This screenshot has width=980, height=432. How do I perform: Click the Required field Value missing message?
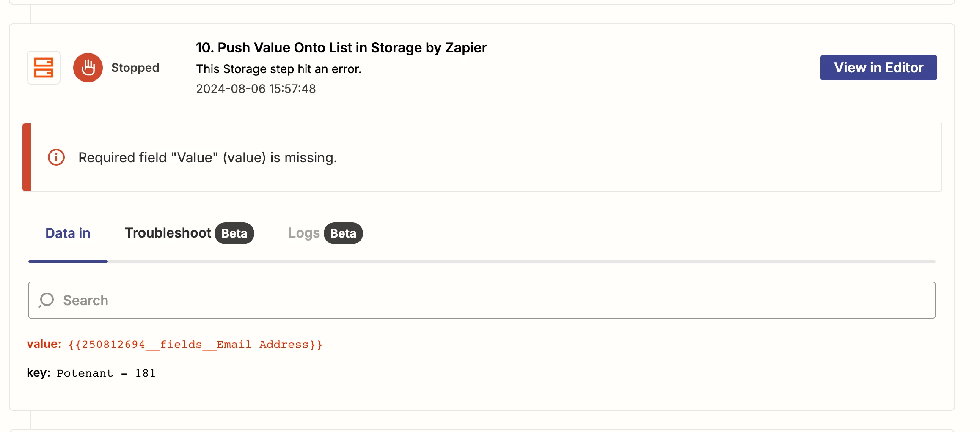tap(207, 158)
